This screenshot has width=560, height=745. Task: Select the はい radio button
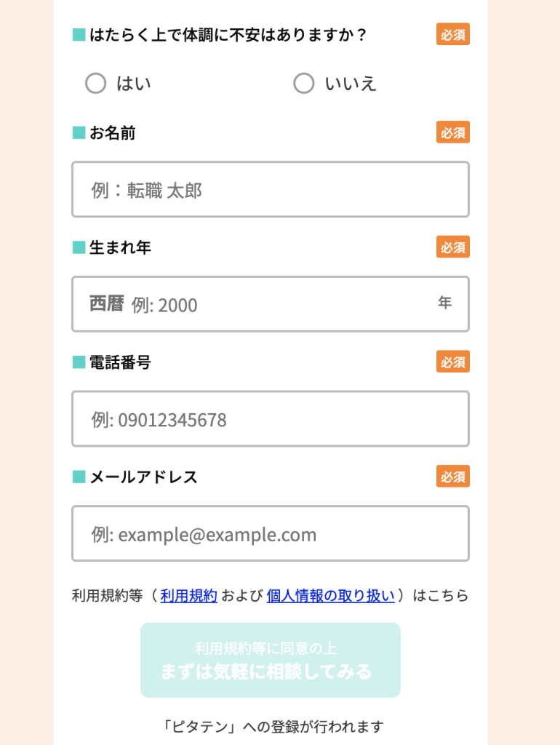[x=96, y=84]
